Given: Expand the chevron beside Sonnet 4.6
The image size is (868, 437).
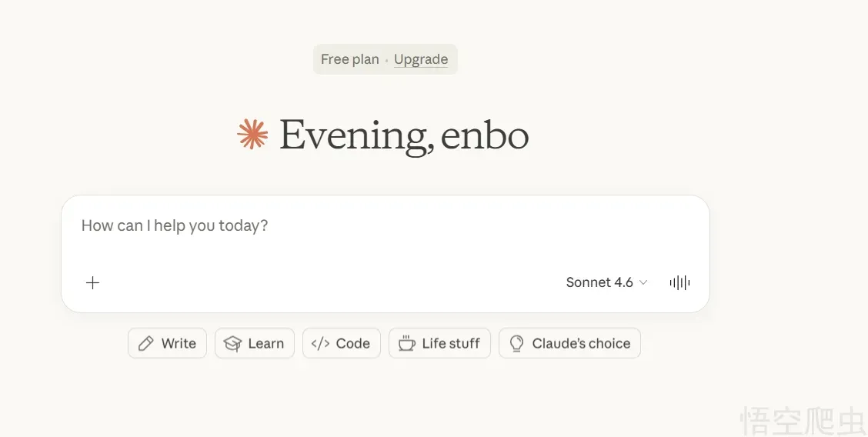Looking at the screenshot, I should click(x=643, y=282).
